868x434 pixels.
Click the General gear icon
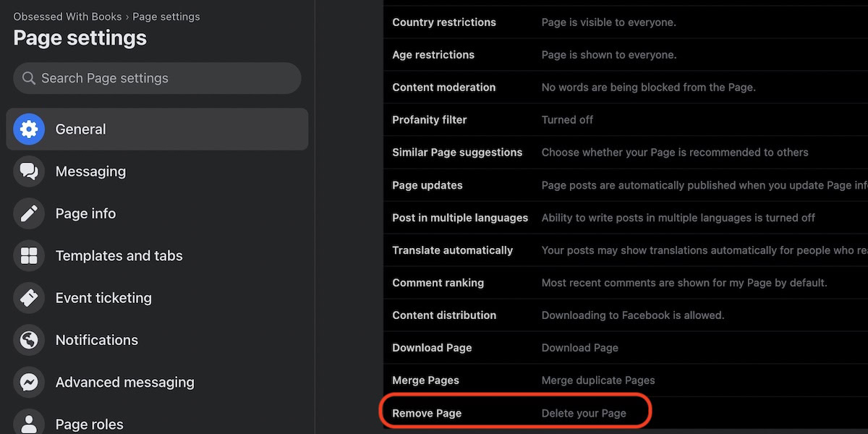[29, 129]
